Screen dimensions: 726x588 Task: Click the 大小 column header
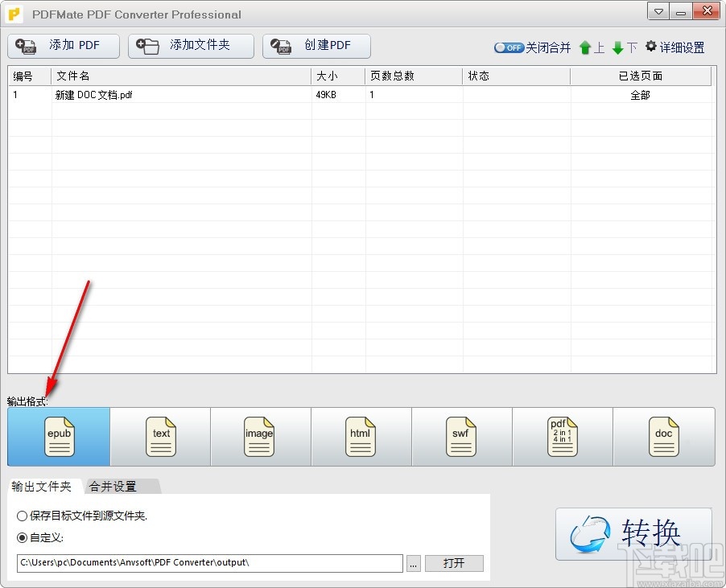[x=337, y=76]
